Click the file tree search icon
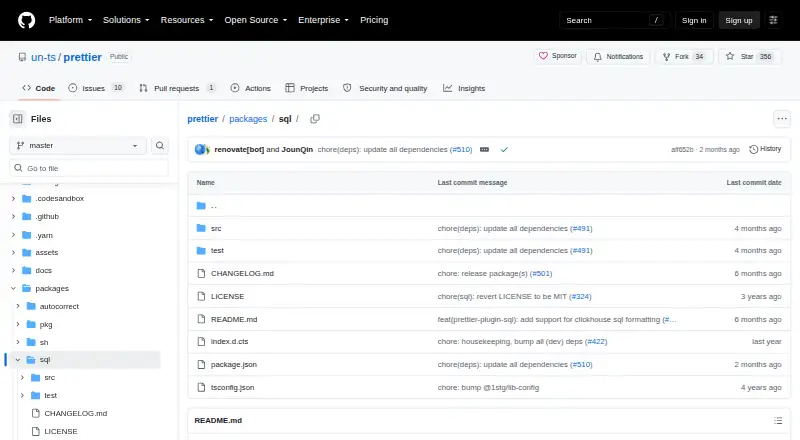Screen dimensions: 800x440 [160, 145]
